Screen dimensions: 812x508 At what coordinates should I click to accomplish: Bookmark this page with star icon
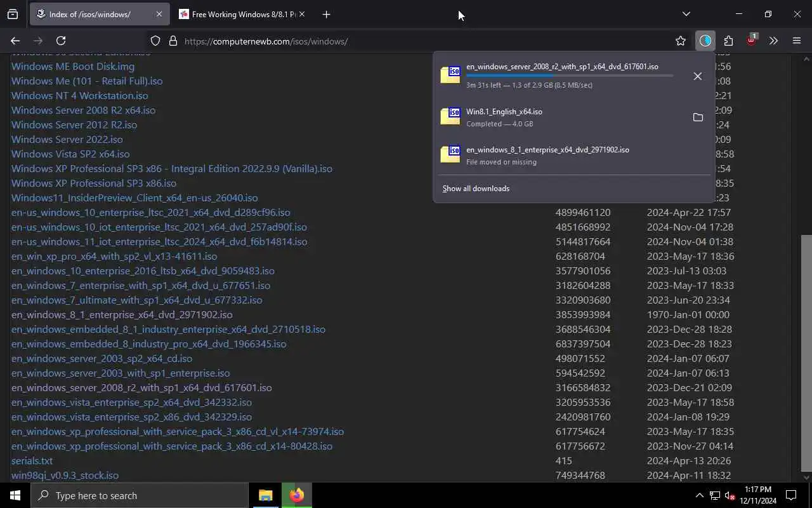(x=681, y=41)
